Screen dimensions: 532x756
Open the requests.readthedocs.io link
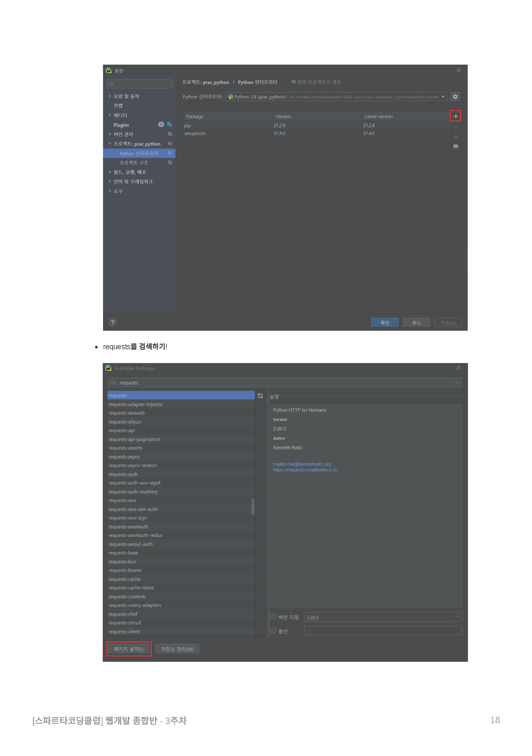pos(305,470)
